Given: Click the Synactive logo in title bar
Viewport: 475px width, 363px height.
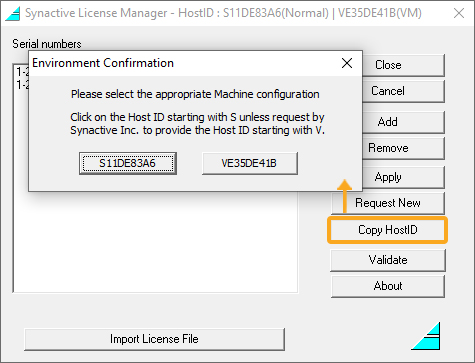Looking at the screenshot, I should pos(13,14).
